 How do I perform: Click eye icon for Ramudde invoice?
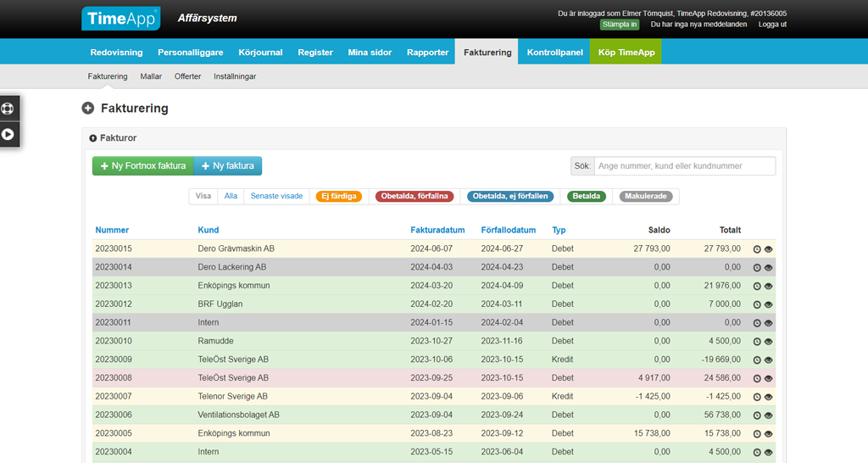coord(769,342)
